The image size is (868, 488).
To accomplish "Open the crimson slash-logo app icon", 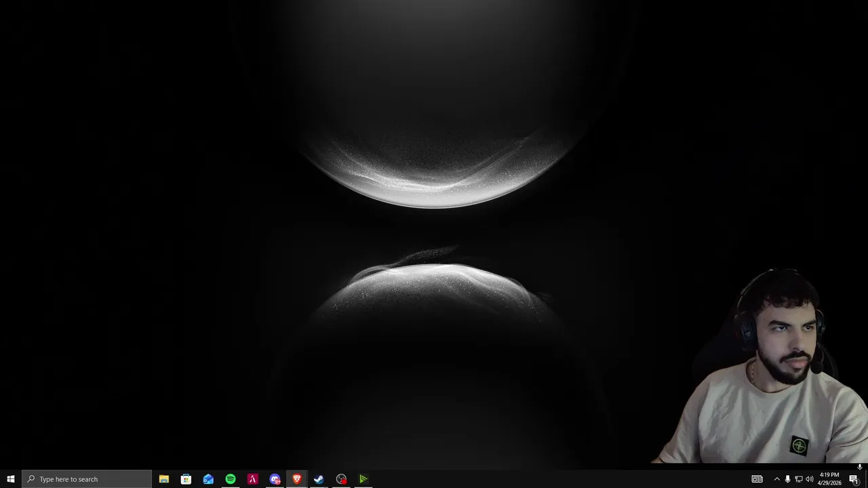I will pyautogui.click(x=253, y=479).
